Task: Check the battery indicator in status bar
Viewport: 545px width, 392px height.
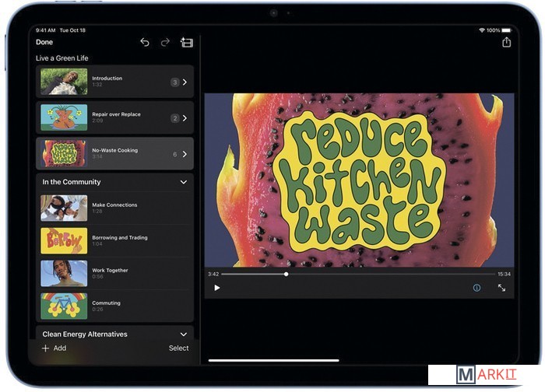Action: click(505, 30)
